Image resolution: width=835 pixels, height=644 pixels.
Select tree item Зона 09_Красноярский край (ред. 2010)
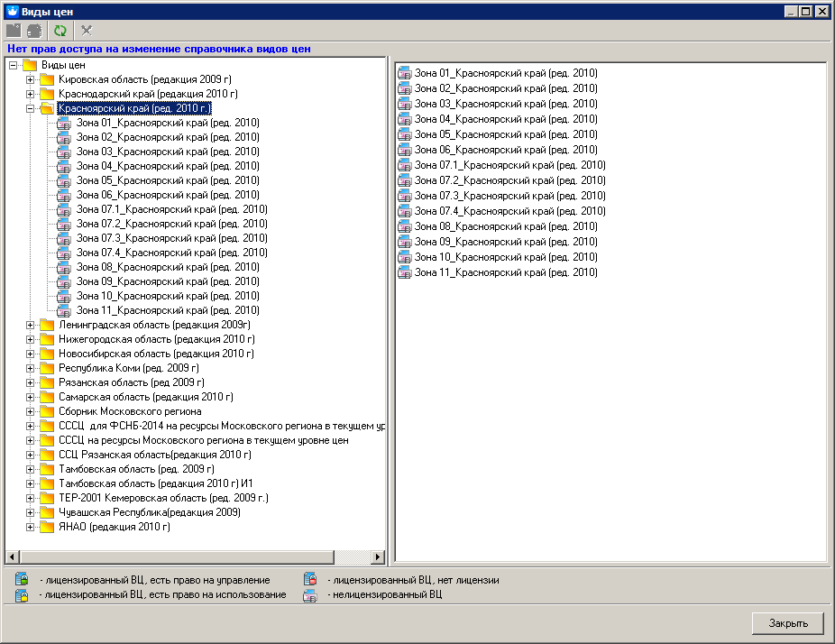click(168, 281)
